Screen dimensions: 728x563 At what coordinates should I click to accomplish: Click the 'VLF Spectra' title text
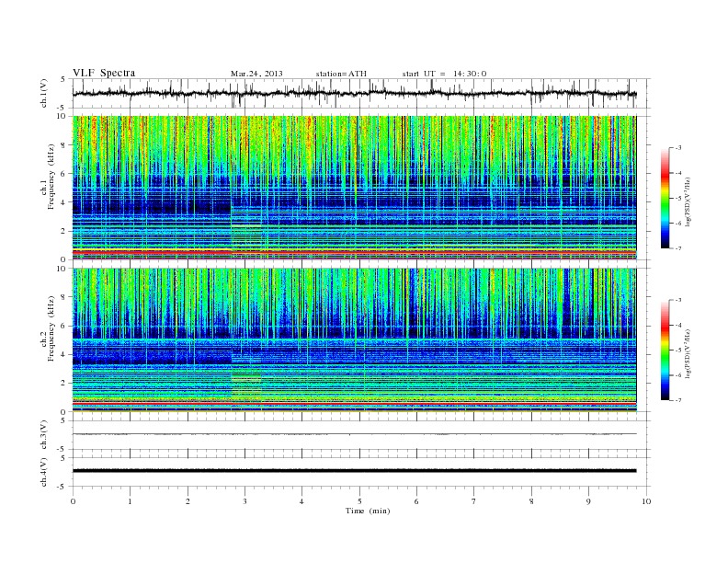(104, 73)
